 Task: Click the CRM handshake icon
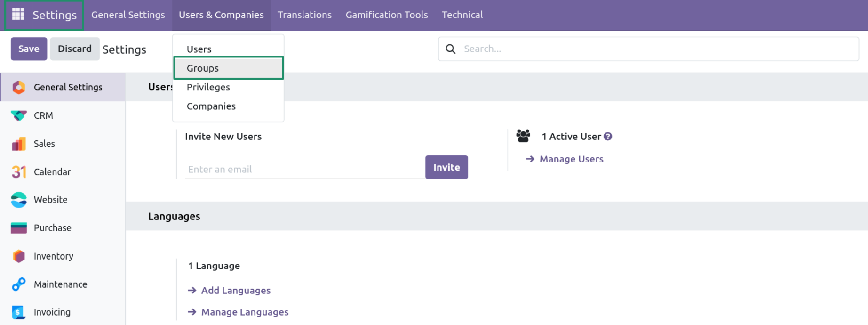point(19,115)
